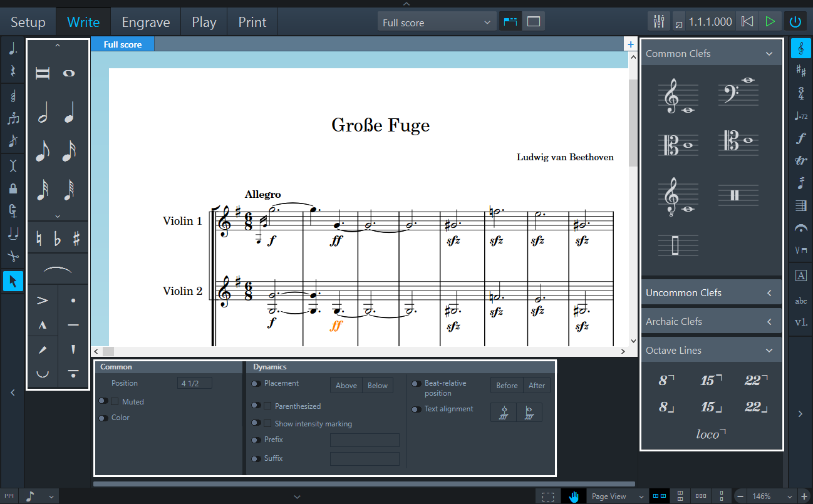Viewport: 813px width, 504px height.
Task: Add a slur from the notes panel
Action: [x=58, y=269]
